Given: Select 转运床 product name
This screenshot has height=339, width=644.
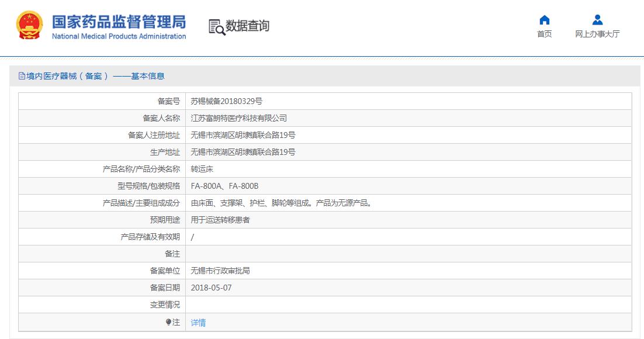Looking at the screenshot, I should 202,169.
